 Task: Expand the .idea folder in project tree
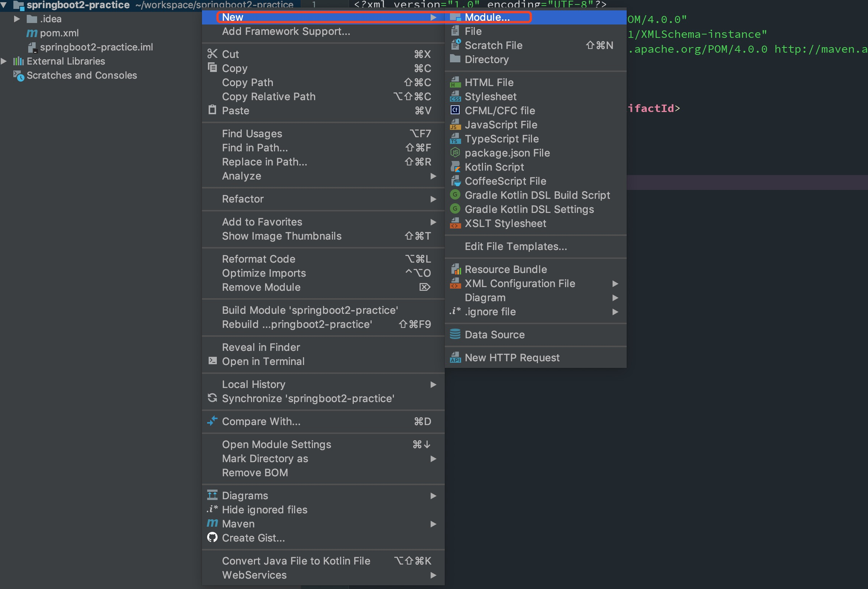(17, 19)
